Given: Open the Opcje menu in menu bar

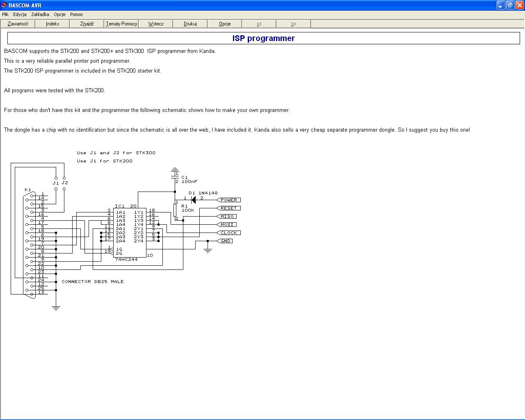Looking at the screenshot, I should 59,14.
